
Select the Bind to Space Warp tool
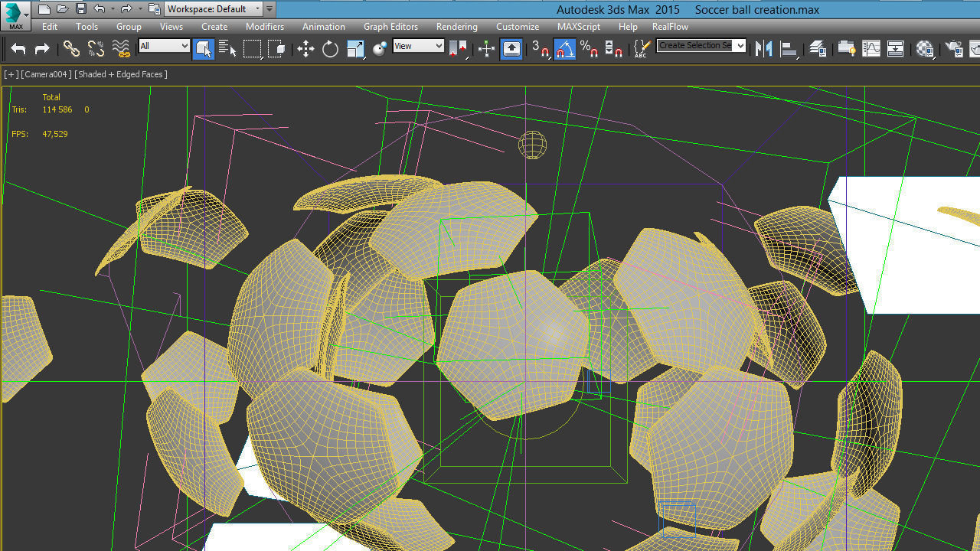click(x=121, y=49)
